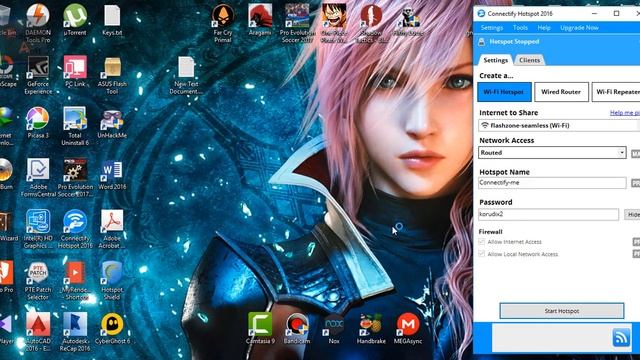Image resolution: width=640 pixels, height=360 pixels.
Task: Click into the Hotspot Name field
Action: click(552, 183)
